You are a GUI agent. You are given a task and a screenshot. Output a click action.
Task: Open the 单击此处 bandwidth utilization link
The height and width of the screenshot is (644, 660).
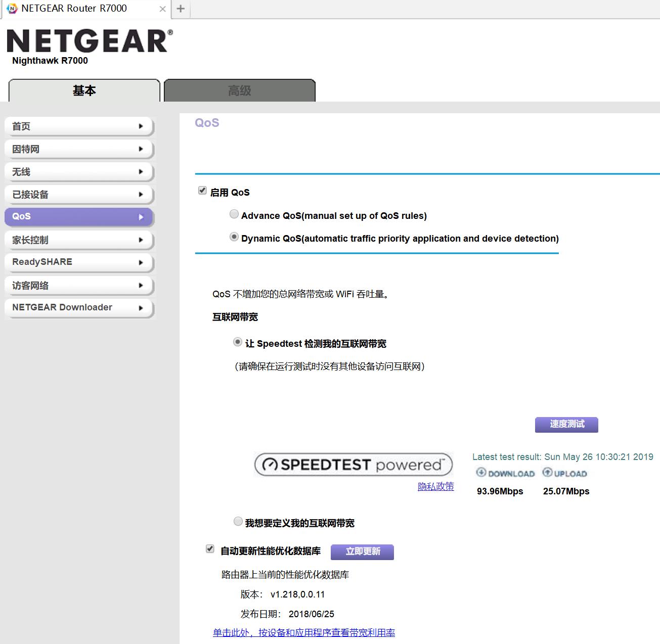coord(304,632)
